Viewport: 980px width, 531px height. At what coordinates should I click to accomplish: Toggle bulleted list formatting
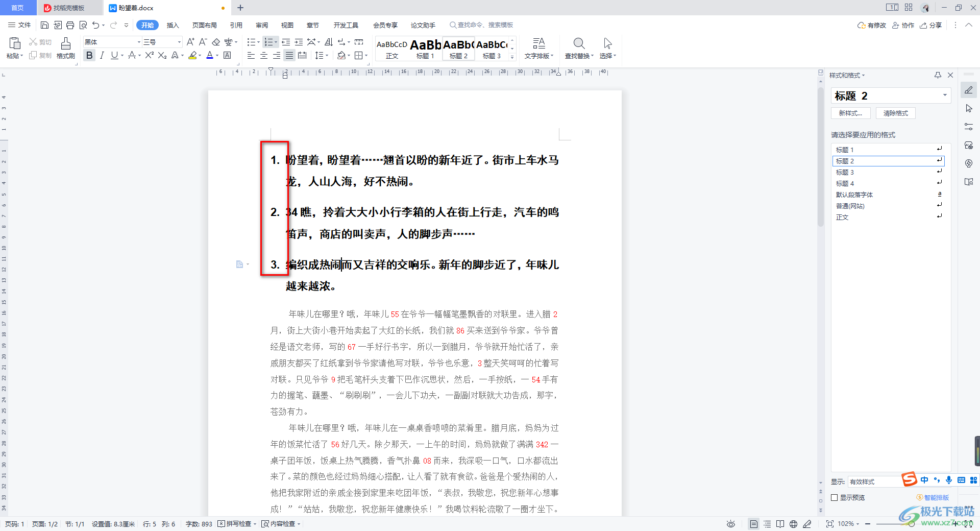(251, 42)
